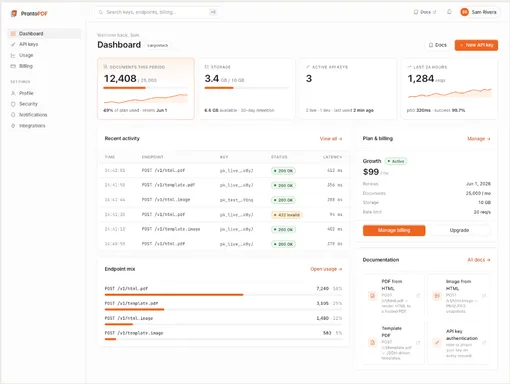Click the 422 invalid status badge

(x=287, y=215)
